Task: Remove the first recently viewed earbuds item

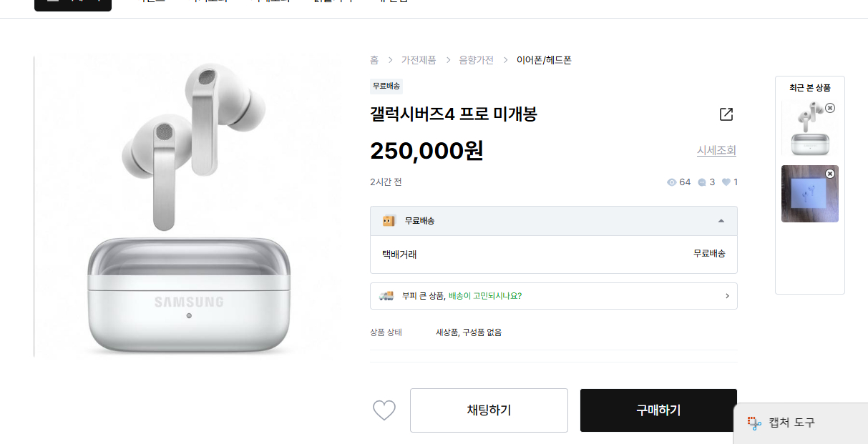Action: tap(829, 108)
